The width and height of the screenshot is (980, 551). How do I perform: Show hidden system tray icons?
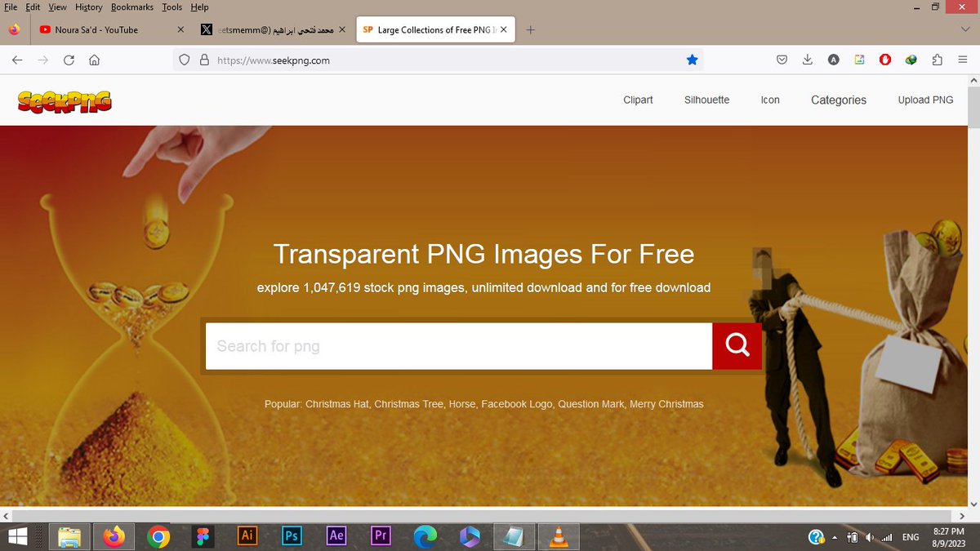(835, 538)
